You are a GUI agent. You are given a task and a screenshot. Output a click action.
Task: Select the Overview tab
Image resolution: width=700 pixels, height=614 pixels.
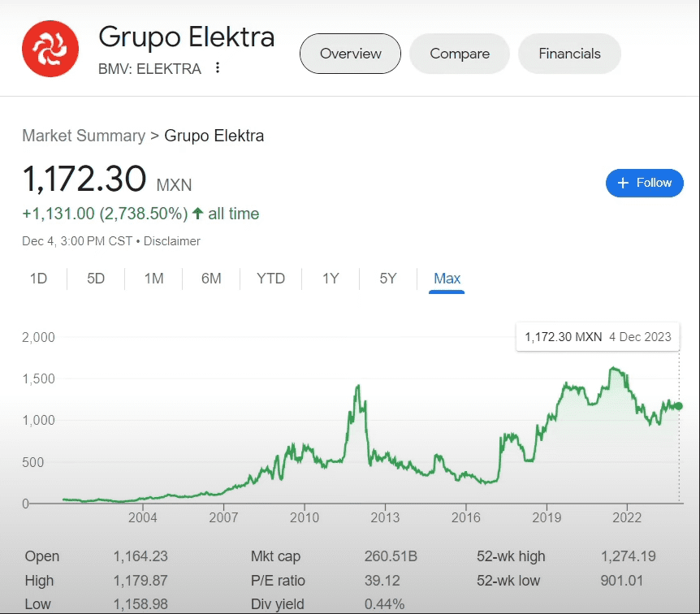(350, 54)
